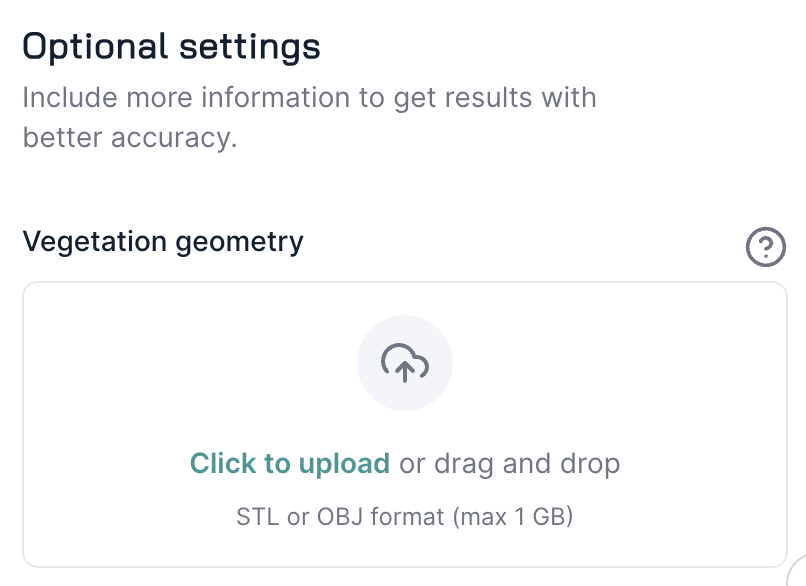Click the 'Vegetation geometry' label
806x586 pixels.
163,241
